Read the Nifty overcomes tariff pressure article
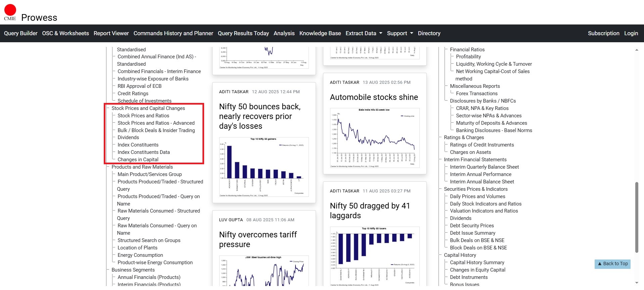 tap(258, 239)
